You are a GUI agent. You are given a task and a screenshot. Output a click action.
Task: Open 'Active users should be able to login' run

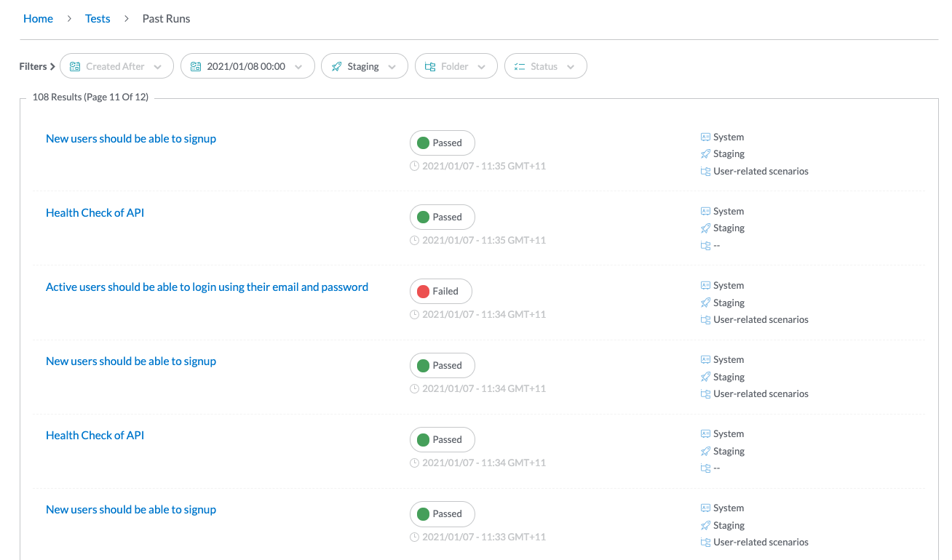point(207,287)
